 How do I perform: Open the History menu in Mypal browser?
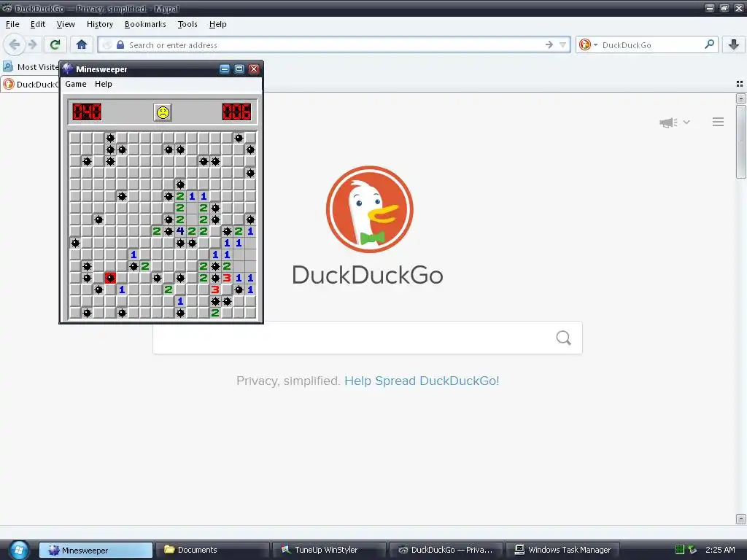(99, 24)
